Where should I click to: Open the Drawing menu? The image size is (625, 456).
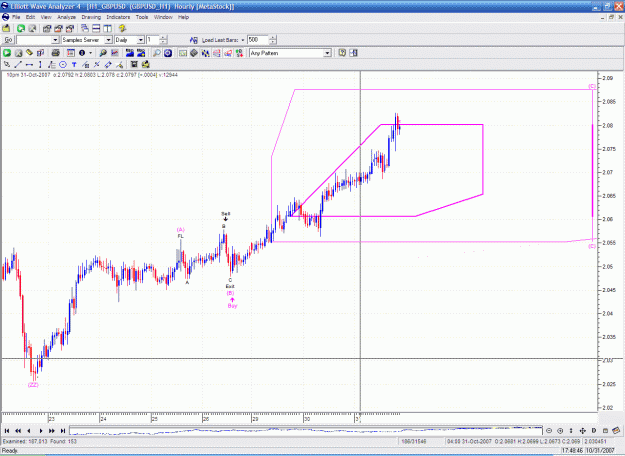point(91,17)
